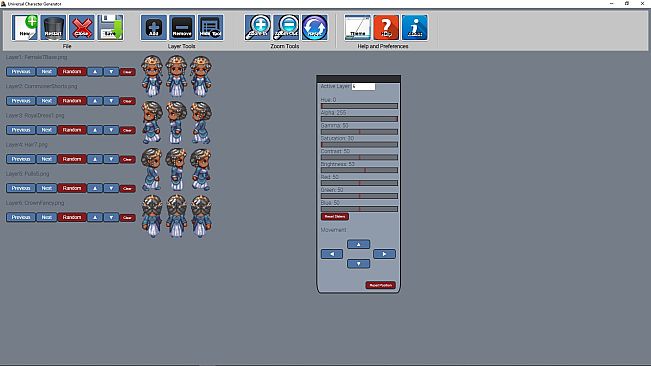Click Next for Layer2
Viewport: 651px width, 366px height.
pos(46,101)
